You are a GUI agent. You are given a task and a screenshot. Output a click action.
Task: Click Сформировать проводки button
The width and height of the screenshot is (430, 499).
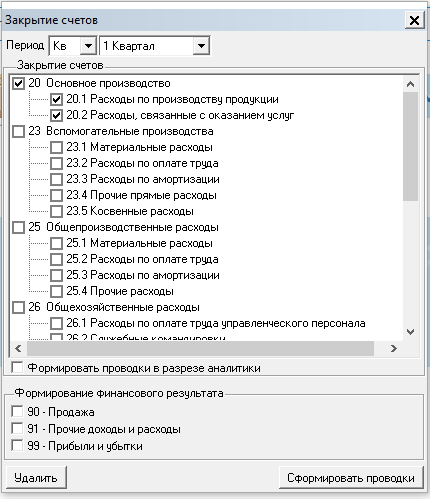[351, 478]
